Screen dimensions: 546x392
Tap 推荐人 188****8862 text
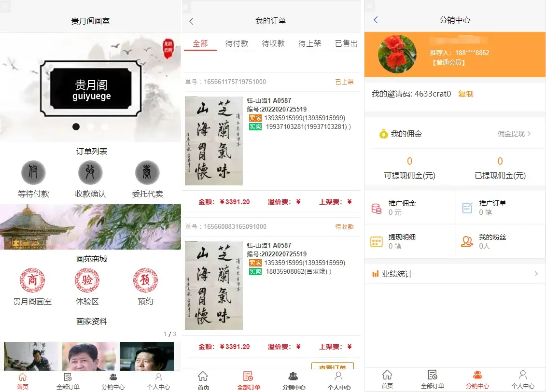459,53
